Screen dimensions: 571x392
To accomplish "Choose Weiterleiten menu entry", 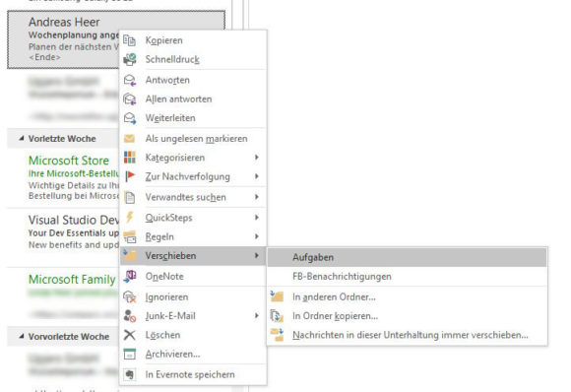I will coord(193,117).
